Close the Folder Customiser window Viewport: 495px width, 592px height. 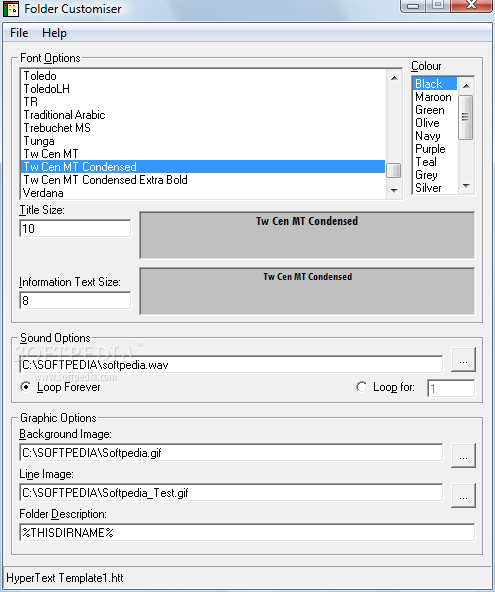(472, 6)
